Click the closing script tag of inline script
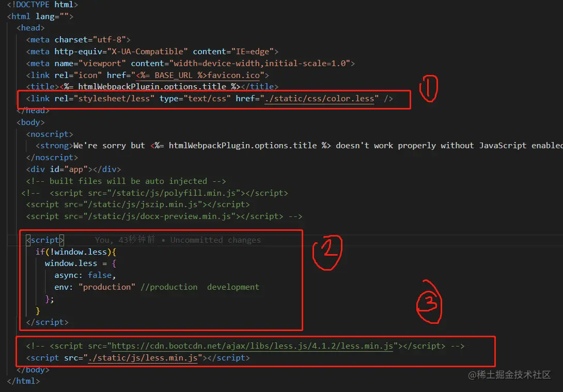Viewport: 563px width, 392px height. [47, 322]
